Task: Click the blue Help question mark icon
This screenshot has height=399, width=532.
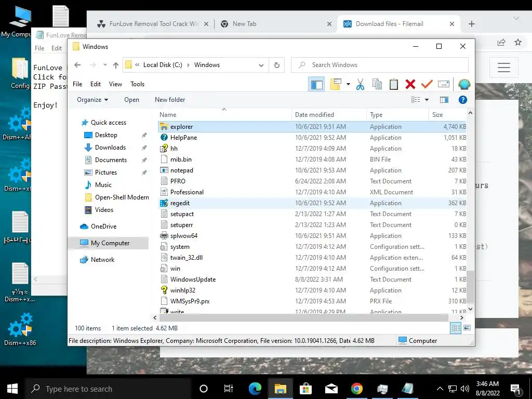Action: click(463, 100)
